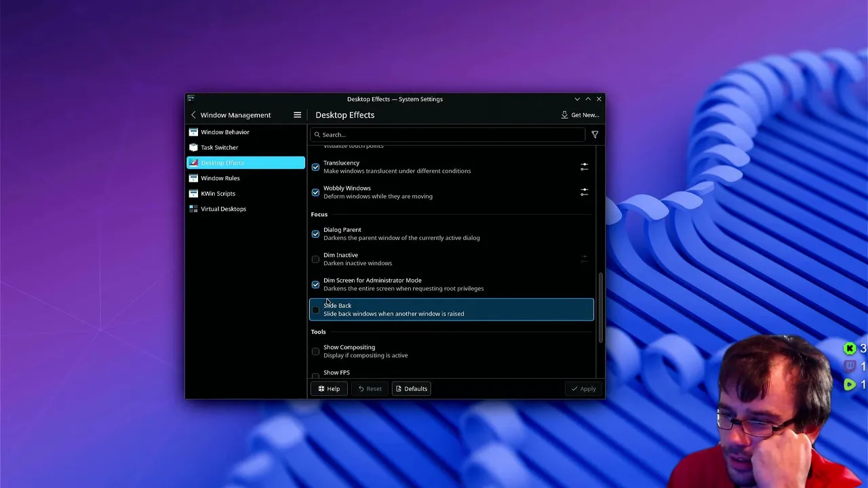Viewport: 868px width, 488px height.
Task: Select the Slide Back effect row
Action: [x=452, y=310]
